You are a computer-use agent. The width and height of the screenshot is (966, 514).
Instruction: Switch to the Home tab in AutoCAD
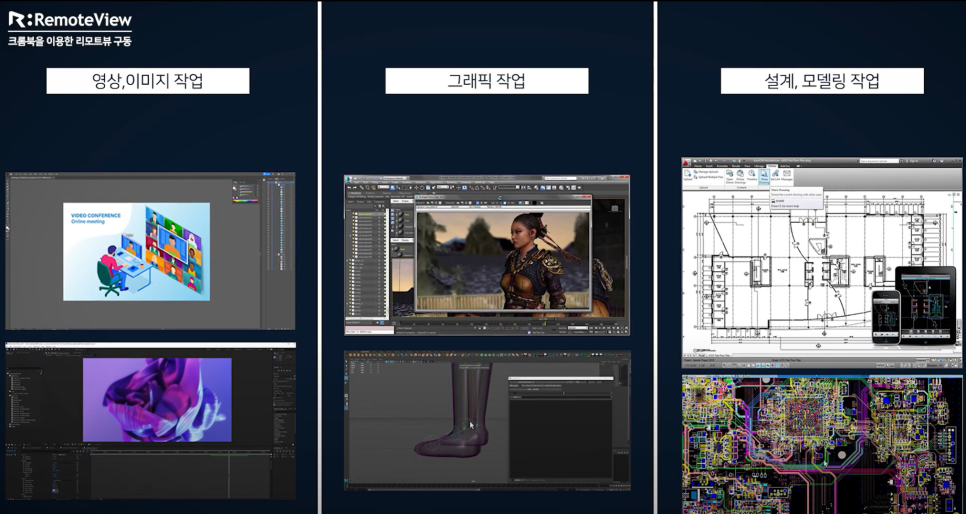pyautogui.click(x=698, y=166)
